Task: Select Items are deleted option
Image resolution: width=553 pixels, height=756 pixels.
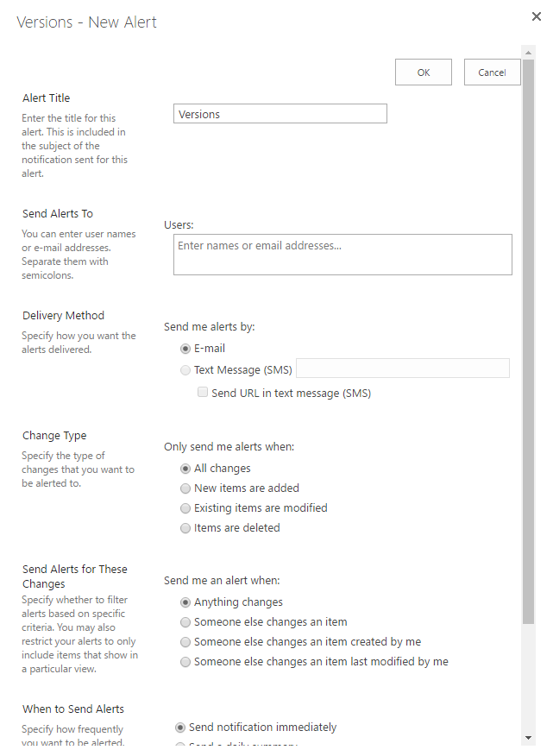Action: tap(185, 528)
